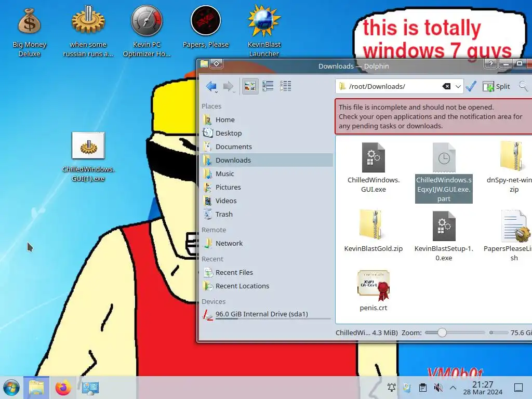
Task: Launch Firefox from taskbar
Action: tap(63, 388)
